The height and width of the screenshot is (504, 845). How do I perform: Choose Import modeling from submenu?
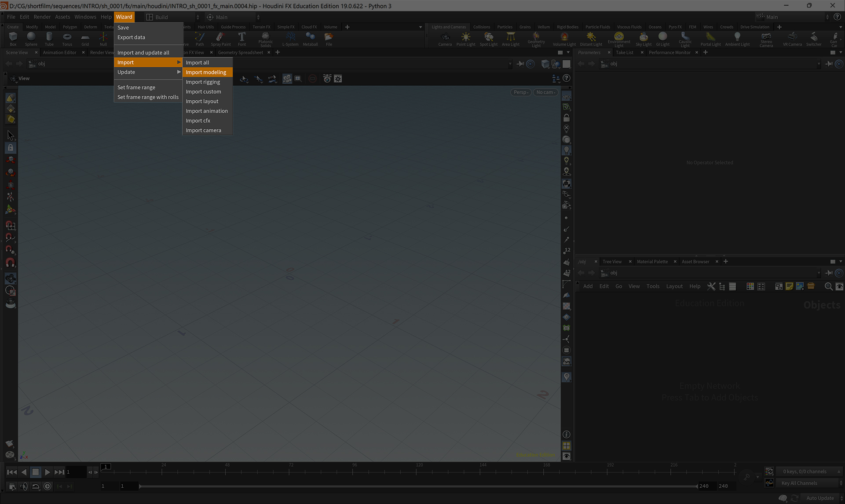point(207,72)
